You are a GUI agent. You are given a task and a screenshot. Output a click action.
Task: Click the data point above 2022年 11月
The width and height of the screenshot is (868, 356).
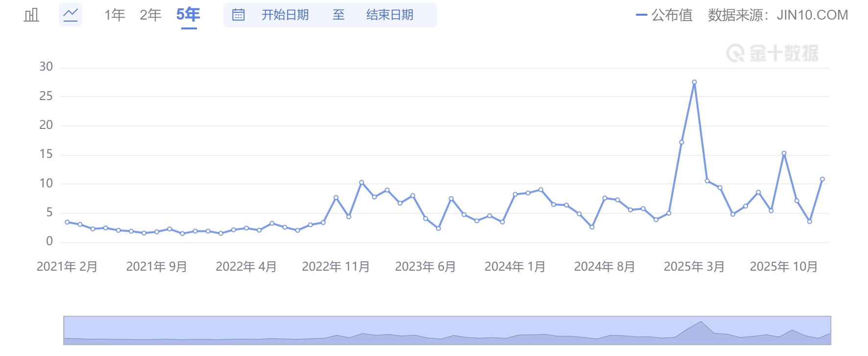pyautogui.click(x=336, y=198)
